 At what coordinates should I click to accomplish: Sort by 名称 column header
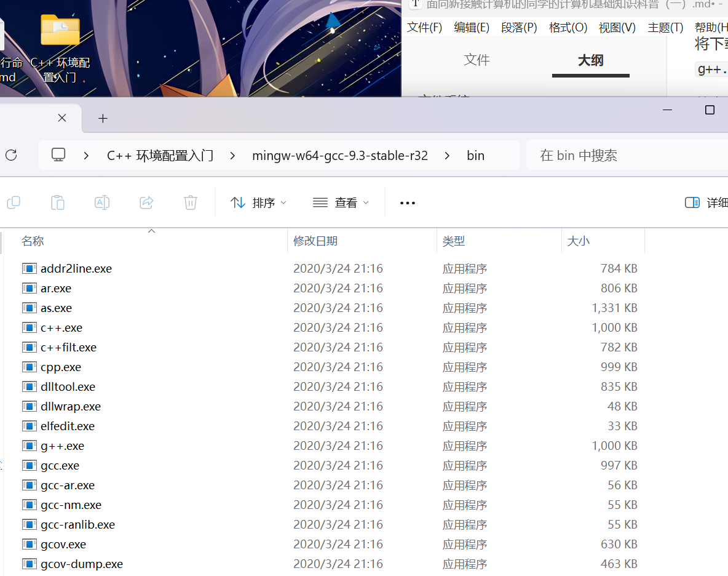[x=33, y=241]
